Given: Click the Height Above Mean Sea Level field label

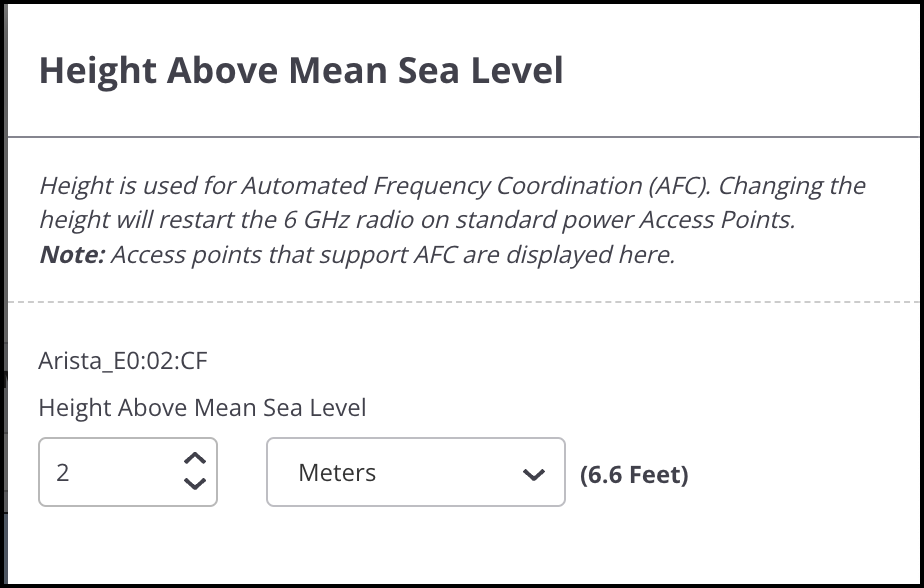Looking at the screenshot, I should tap(202, 407).
